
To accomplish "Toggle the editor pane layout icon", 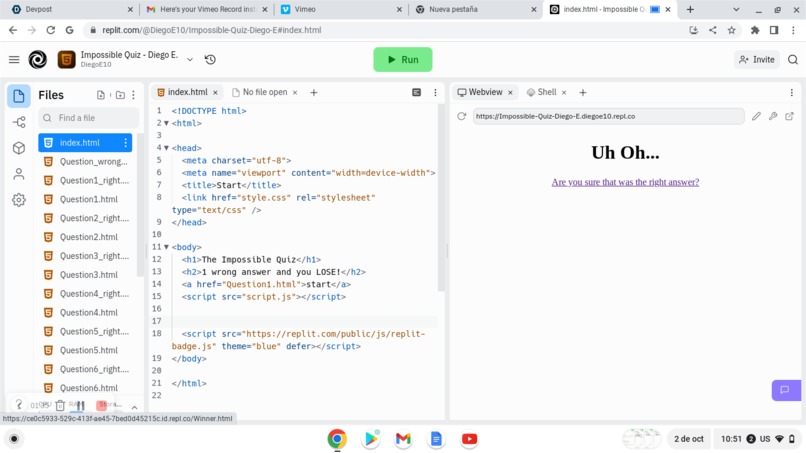I will click(416, 93).
